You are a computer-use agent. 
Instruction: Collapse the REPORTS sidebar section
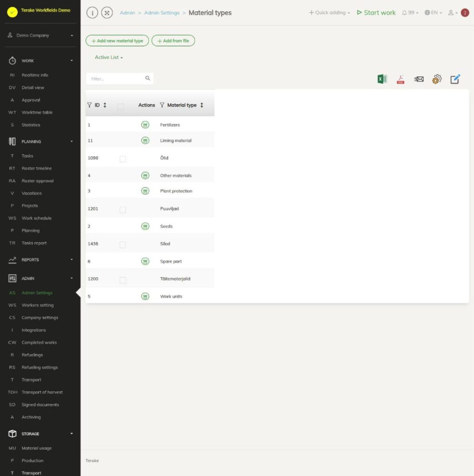tap(72, 259)
